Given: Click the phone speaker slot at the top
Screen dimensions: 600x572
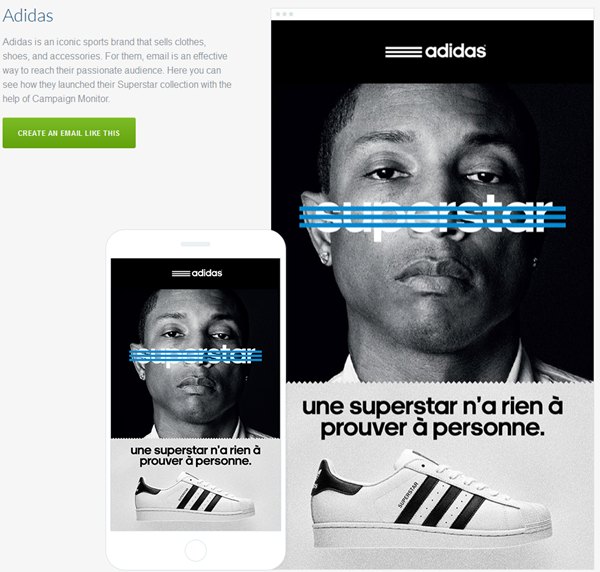Looking at the screenshot, I should pos(195,244).
